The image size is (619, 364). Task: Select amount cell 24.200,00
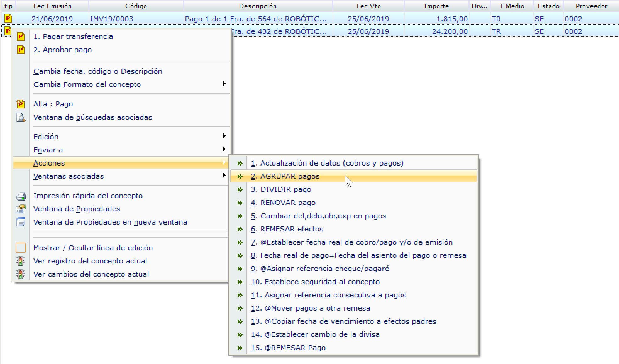[450, 31]
